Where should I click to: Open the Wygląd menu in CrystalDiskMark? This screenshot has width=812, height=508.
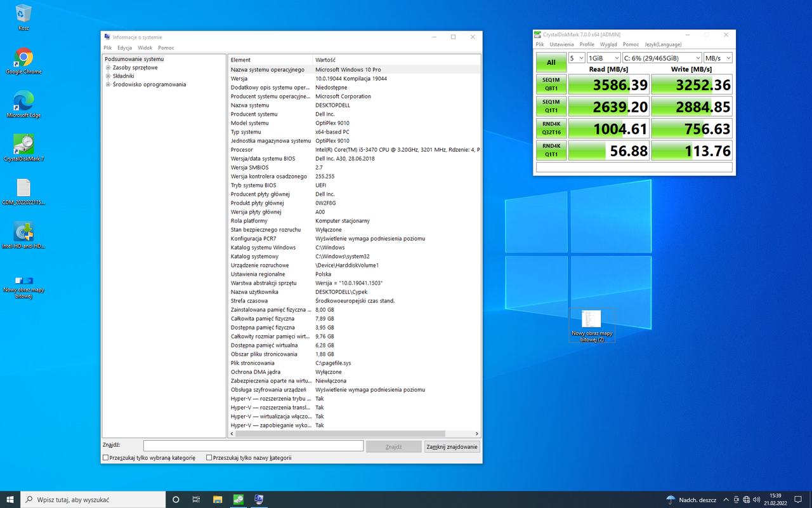tap(608, 44)
